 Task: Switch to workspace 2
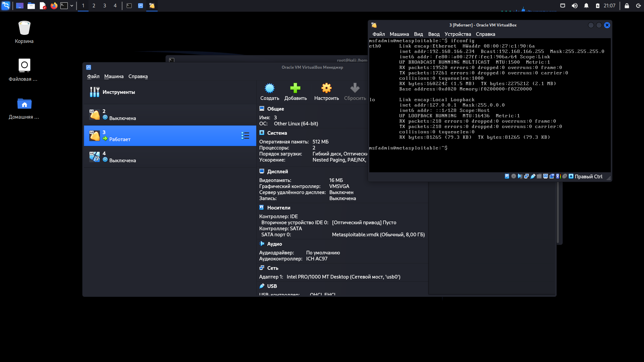[94, 6]
